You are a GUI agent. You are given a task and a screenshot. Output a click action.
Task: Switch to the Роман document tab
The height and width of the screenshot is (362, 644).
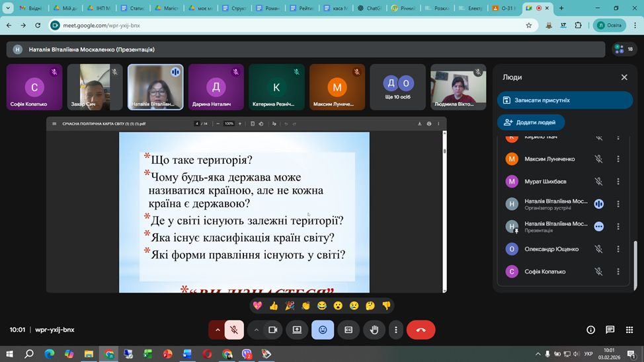click(268, 8)
